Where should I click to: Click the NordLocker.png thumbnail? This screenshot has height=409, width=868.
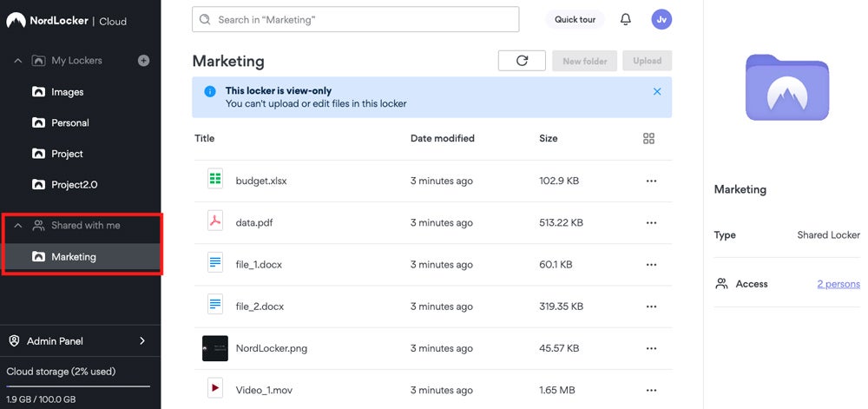pos(215,348)
